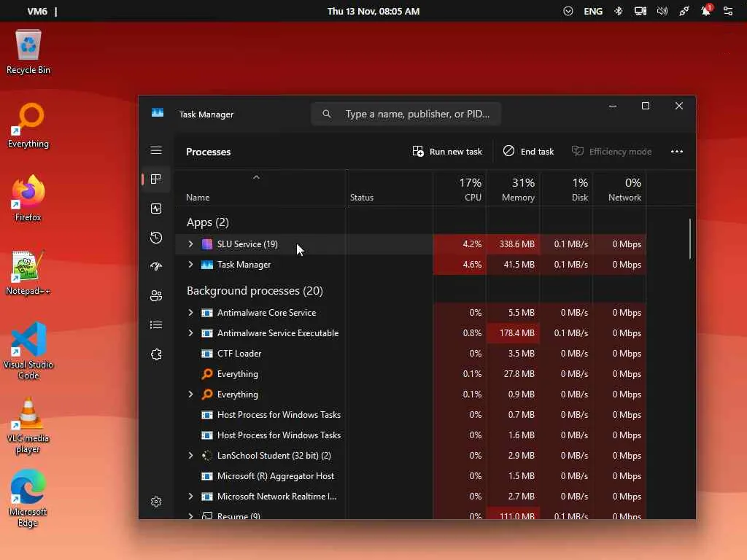Expand Microsoft Network Realtime row
747x560 pixels.
point(190,496)
